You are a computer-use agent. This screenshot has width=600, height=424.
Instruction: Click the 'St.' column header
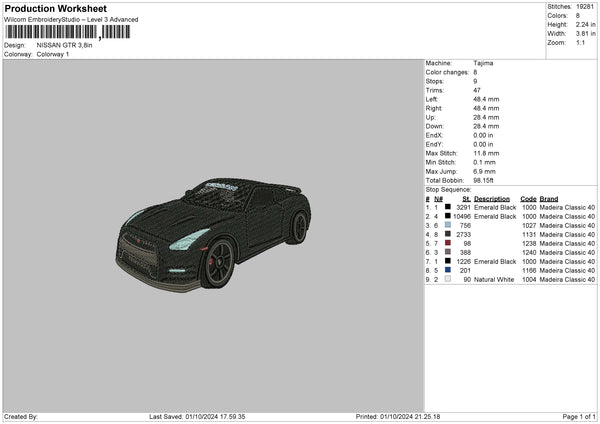pos(466,199)
